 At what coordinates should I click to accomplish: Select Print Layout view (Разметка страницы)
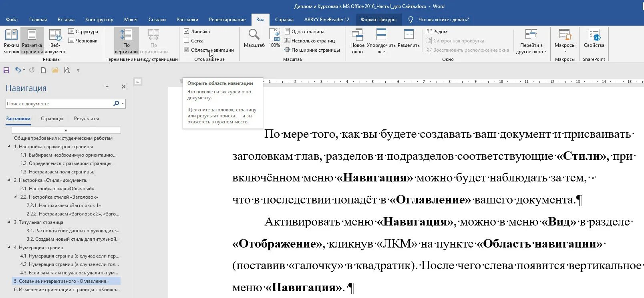(x=32, y=41)
